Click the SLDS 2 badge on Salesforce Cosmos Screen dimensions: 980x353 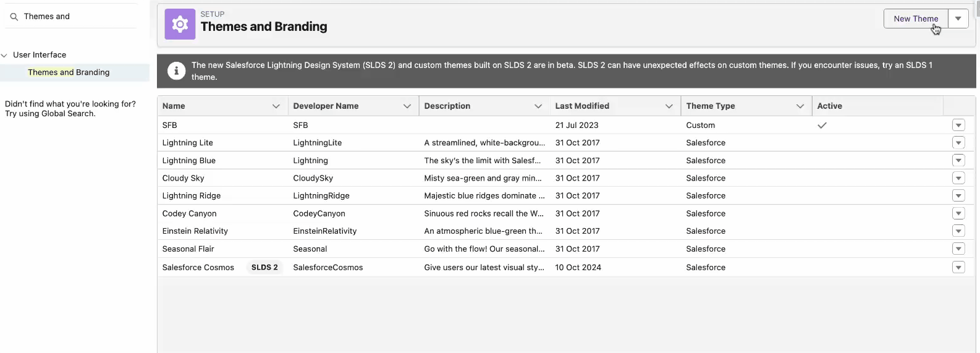[264, 268]
